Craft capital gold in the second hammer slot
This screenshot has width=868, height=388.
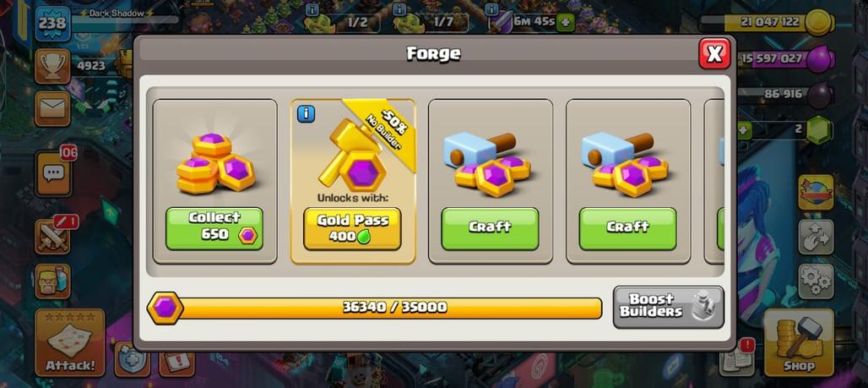coord(627,228)
